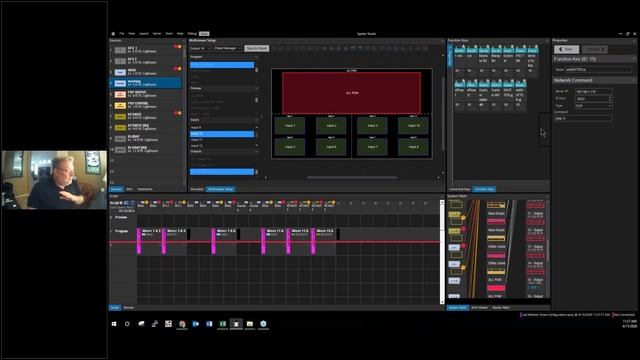
Task: Click the Command input field
Action: pos(582,118)
